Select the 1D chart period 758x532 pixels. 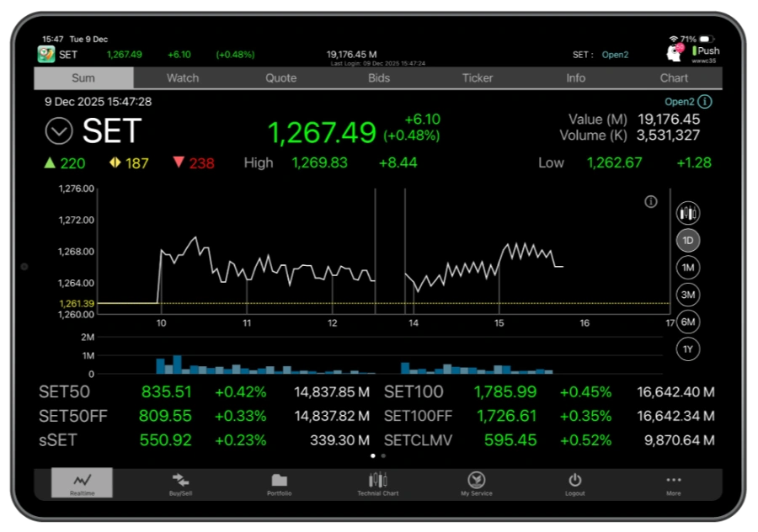click(688, 241)
